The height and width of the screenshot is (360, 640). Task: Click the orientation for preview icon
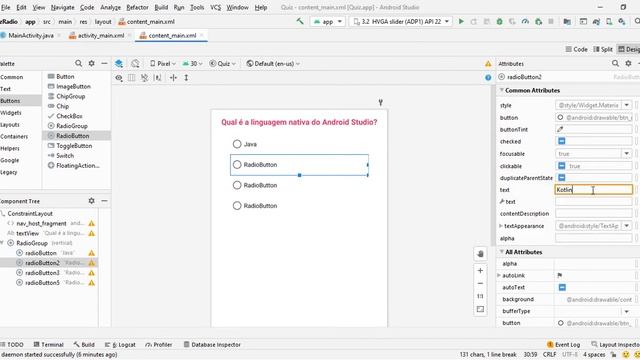[x=135, y=64]
